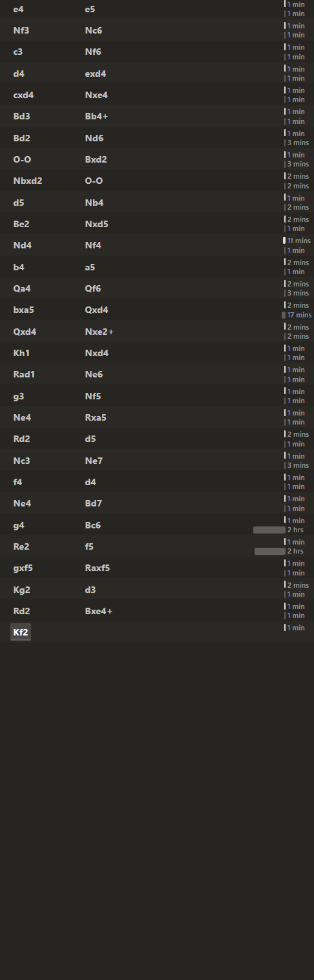314x980 pixels.
Task: Select white's move Nbxd2
Action: [28, 181]
